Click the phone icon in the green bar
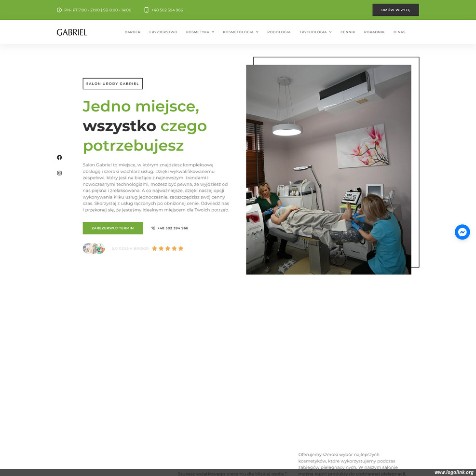Screen dimensions: 476x476 146,10
